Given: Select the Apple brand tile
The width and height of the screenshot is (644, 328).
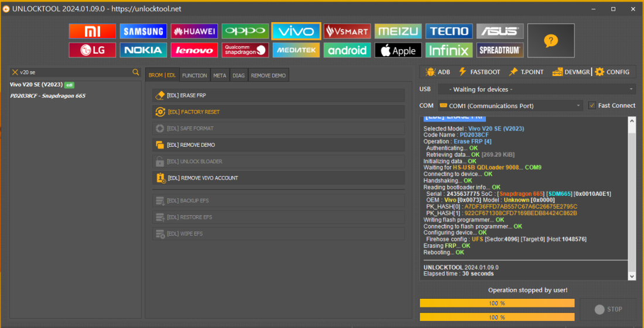Looking at the screenshot, I should point(398,50).
